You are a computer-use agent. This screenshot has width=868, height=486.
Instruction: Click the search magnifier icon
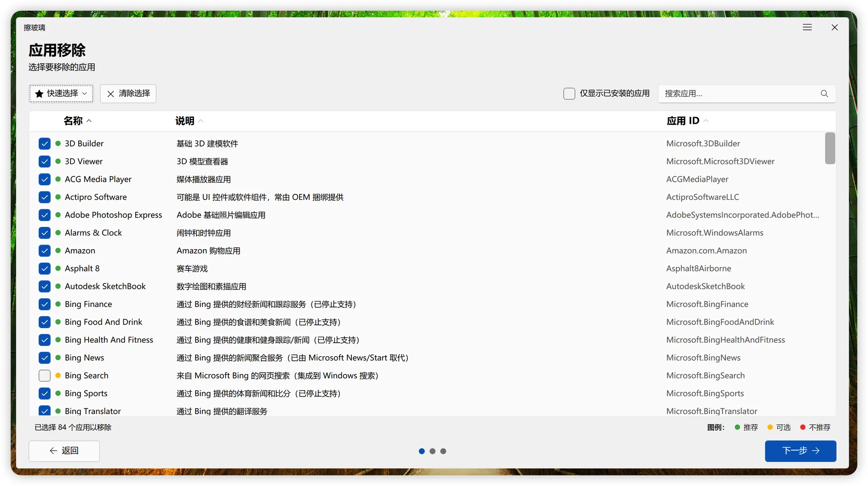(824, 94)
